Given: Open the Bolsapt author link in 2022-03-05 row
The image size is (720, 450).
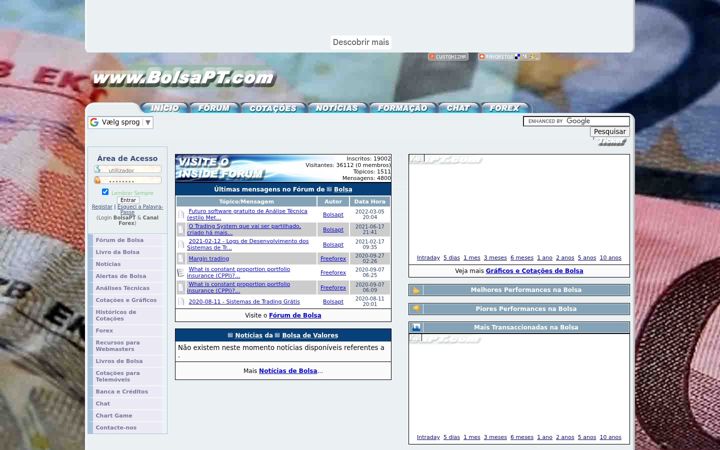Looking at the screenshot, I should (x=333, y=215).
